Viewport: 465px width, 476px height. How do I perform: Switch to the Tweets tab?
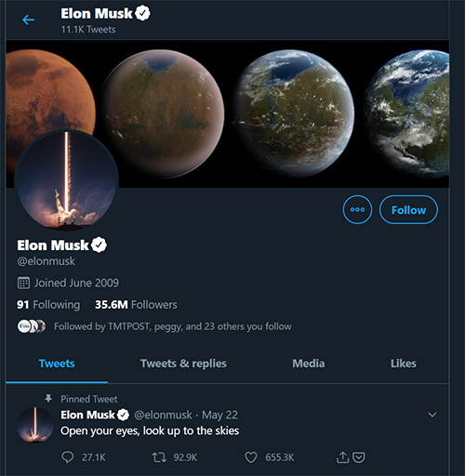(x=57, y=364)
